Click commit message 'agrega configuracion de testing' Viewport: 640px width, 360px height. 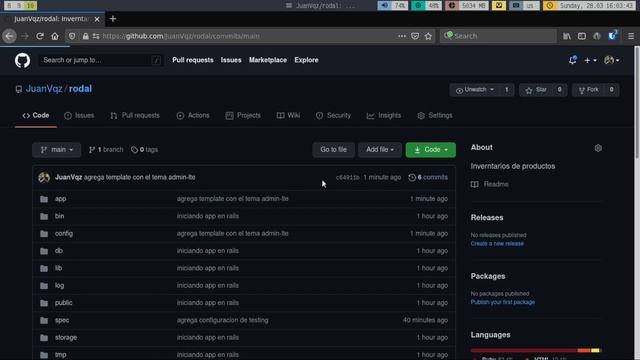tap(222, 320)
